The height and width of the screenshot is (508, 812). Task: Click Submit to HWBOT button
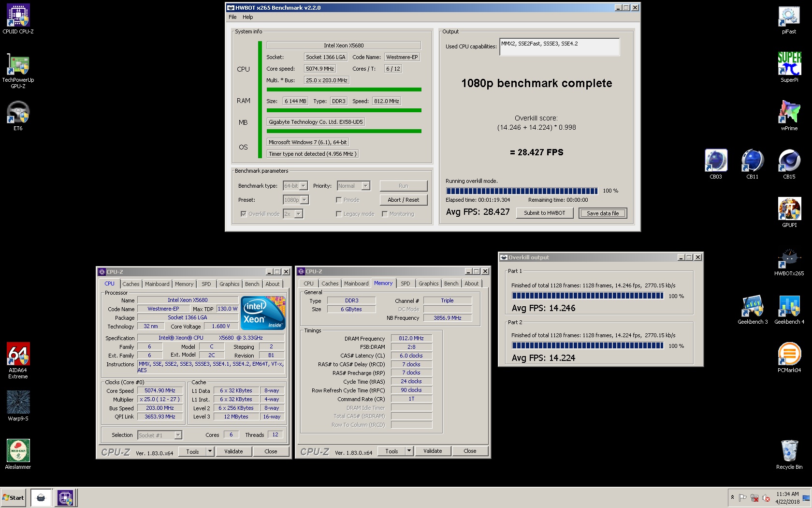tap(545, 213)
